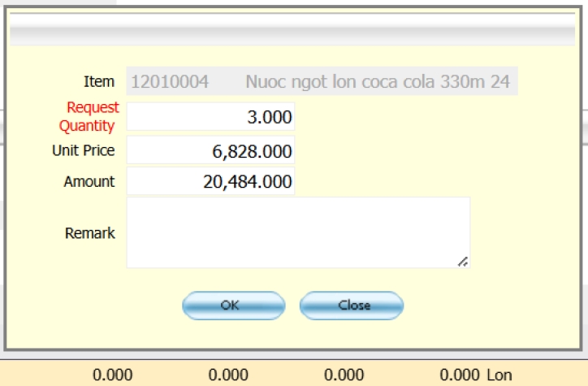Click the red Request Quantity label
588x386 pixels.
coord(89,116)
